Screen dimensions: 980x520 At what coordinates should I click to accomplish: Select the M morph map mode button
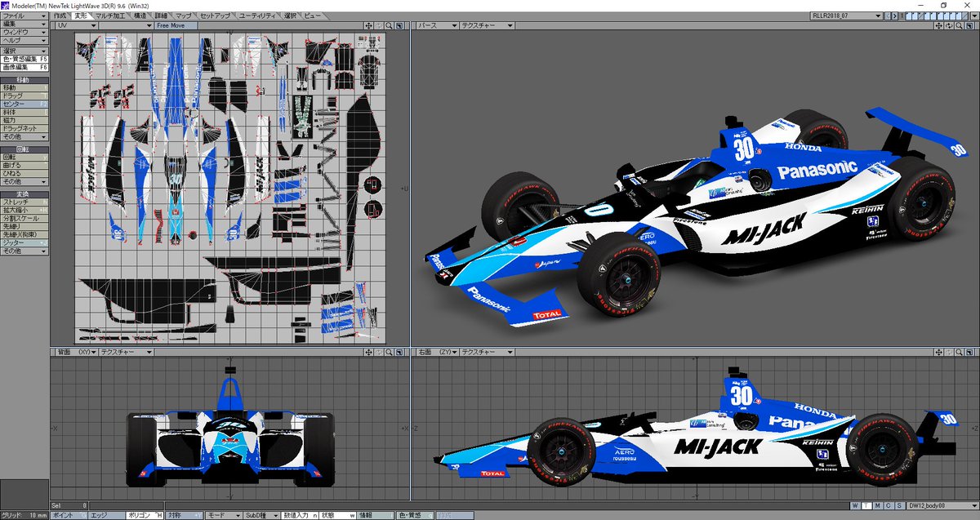tap(877, 505)
